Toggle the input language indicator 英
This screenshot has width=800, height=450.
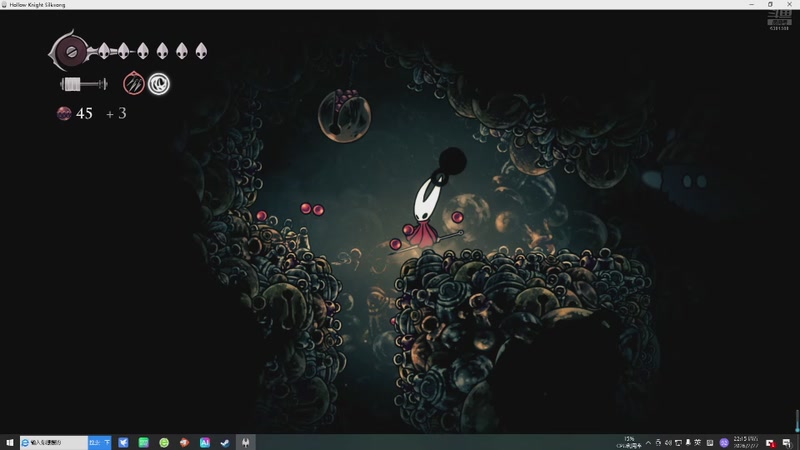point(697,443)
